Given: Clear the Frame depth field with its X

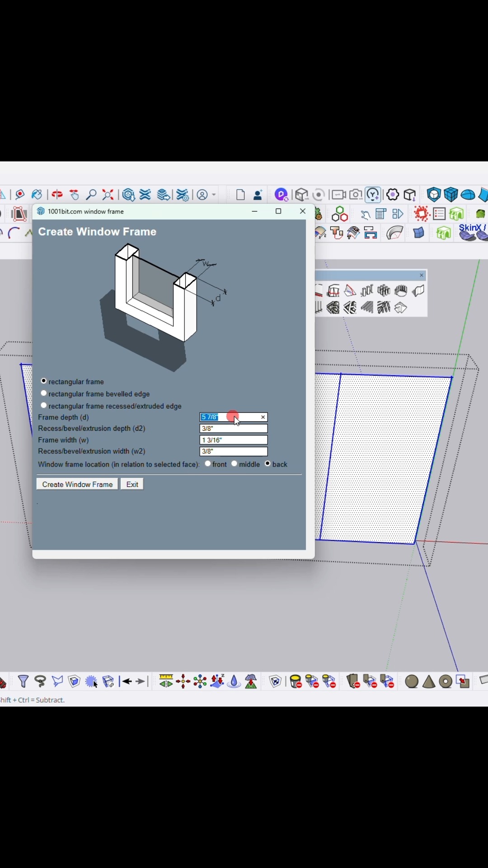Looking at the screenshot, I should [263, 417].
